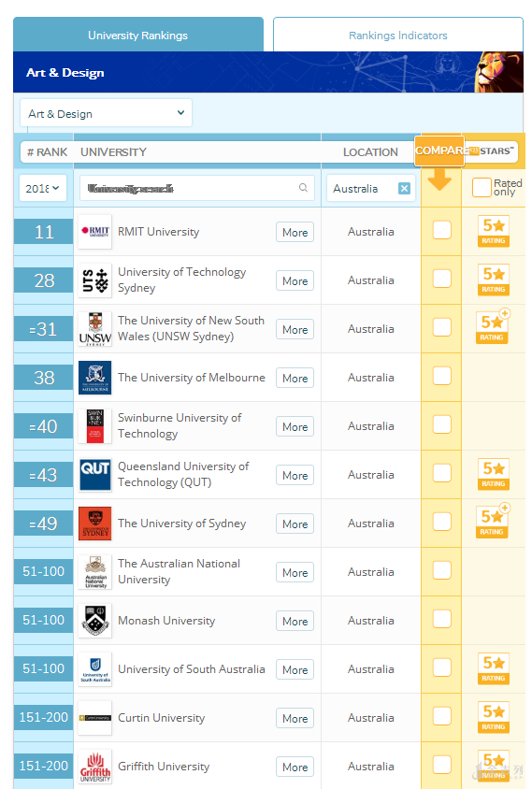Click the 5-star rating badge for RMIT University
This screenshot has width=532, height=789.
click(x=494, y=232)
